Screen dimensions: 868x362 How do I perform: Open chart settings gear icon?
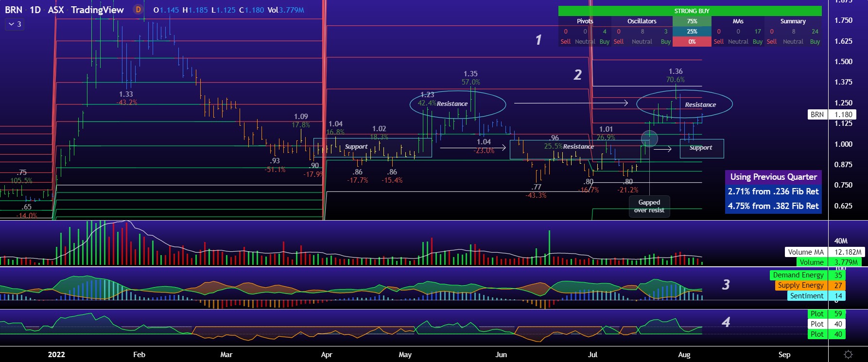pos(848,355)
